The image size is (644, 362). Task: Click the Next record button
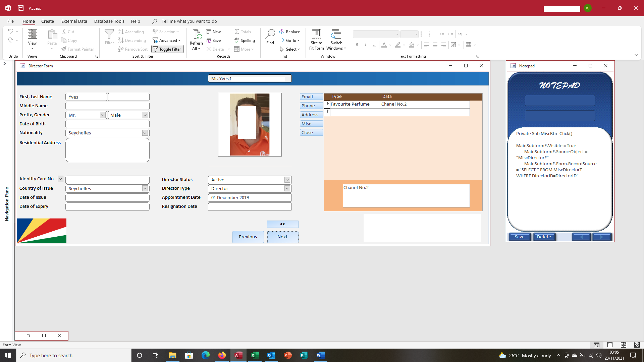pos(282,237)
